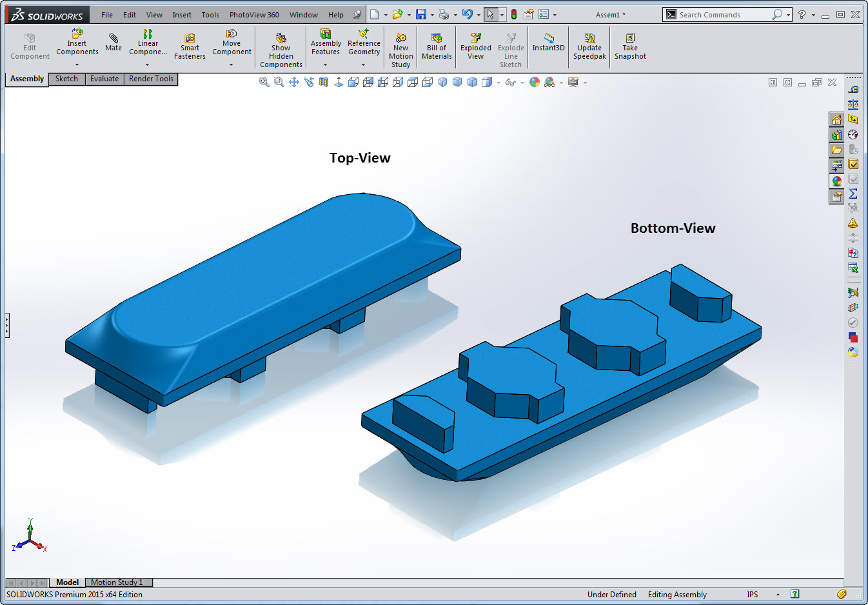868x605 pixels.
Task: Select the Mate tool
Action: tap(113, 43)
